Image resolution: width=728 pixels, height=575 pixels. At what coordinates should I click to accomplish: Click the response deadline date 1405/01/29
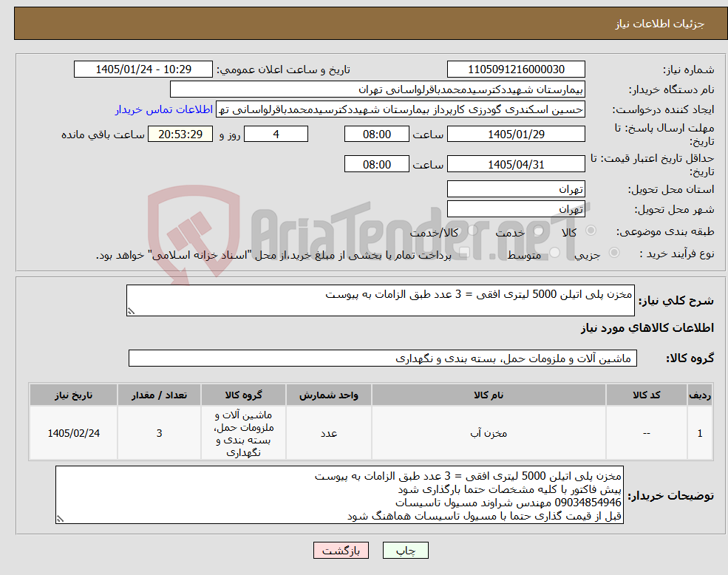point(516,135)
